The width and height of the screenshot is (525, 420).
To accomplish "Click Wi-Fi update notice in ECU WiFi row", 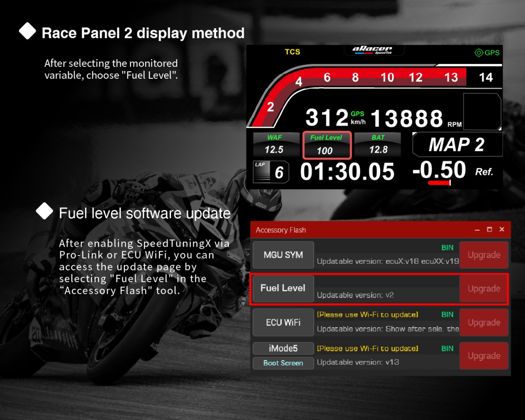I will [367, 315].
